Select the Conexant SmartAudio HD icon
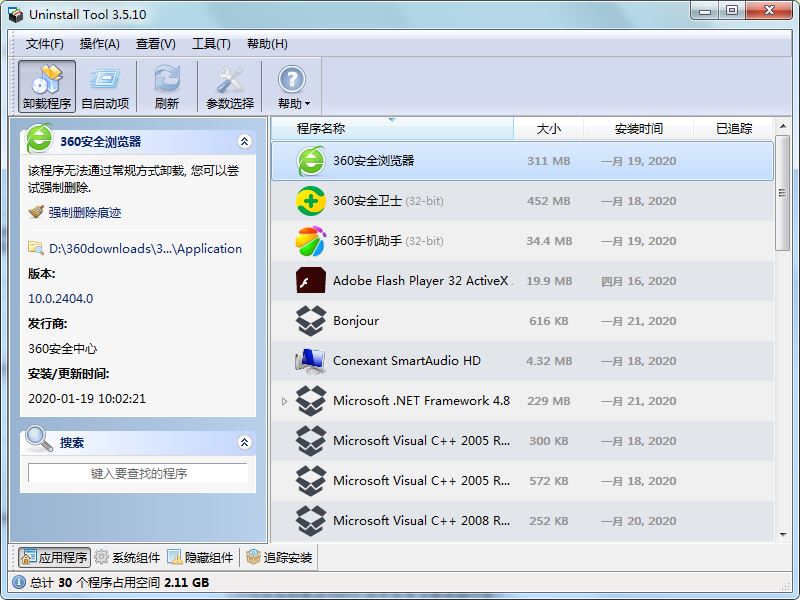 click(x=311, y=361)
